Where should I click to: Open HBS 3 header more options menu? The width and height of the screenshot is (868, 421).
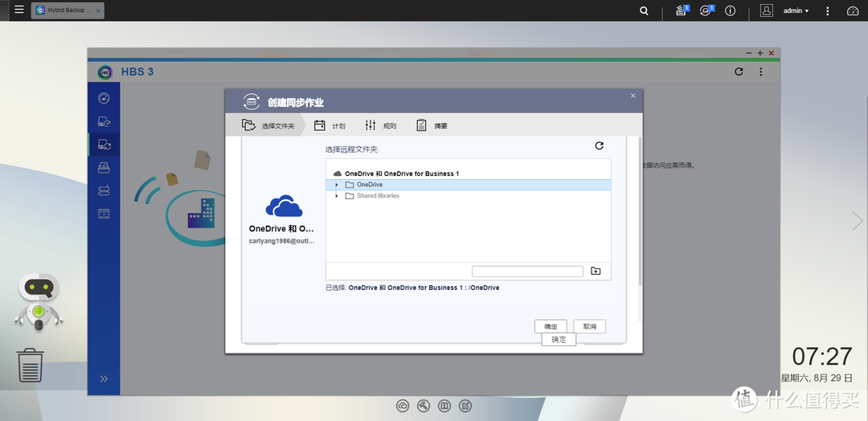(x=760, y=72)
